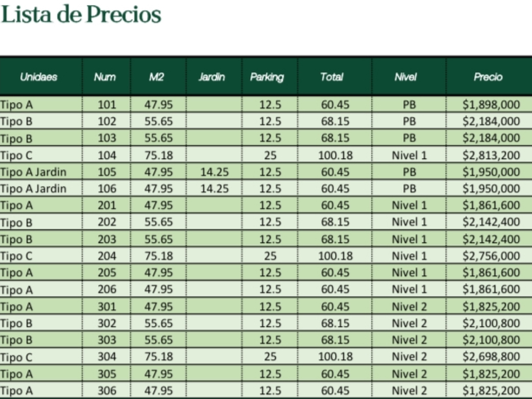The image size is (532, 399).
Task: Select the $1,898,000 price cell
Action: point(491,104)
